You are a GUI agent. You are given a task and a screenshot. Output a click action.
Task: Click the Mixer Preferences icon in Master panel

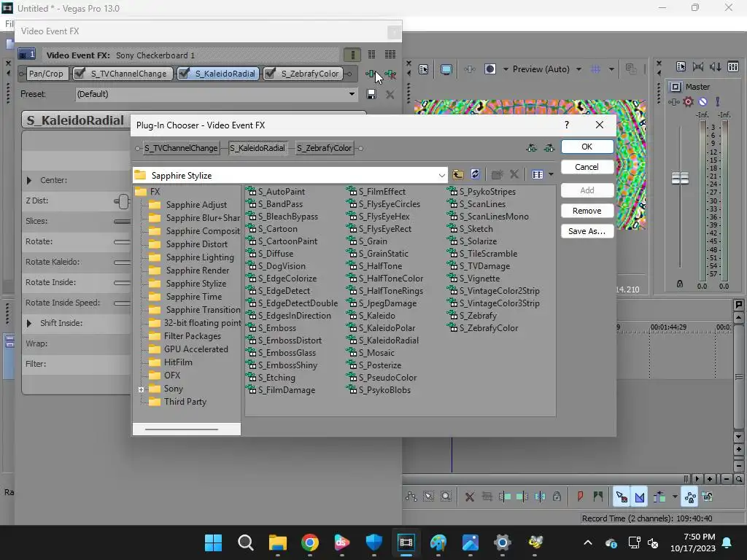click(681, 67)
